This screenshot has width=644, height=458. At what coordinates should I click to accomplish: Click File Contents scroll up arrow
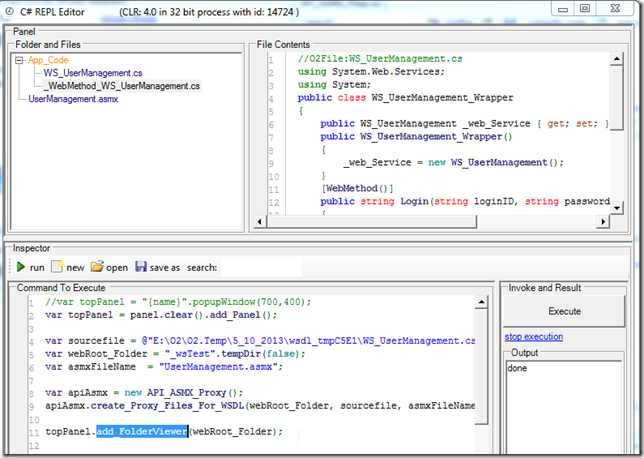coord(616,59)
